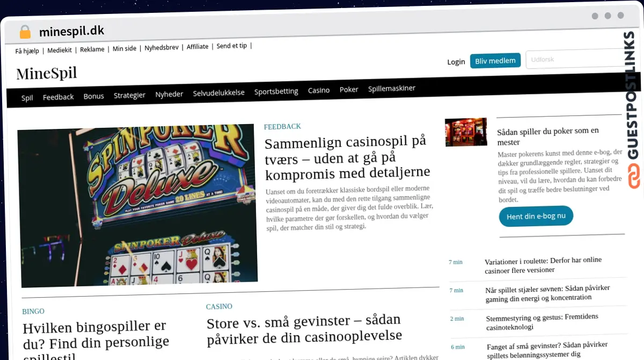
Task: Open the Nyhedsbrev link
Action: click(162, 47)
